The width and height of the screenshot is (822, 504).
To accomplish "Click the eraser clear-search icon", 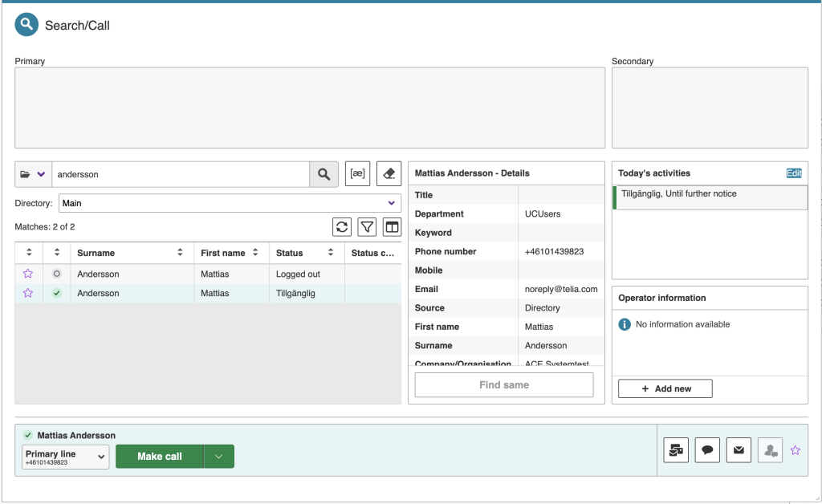I will click(389, 174).
